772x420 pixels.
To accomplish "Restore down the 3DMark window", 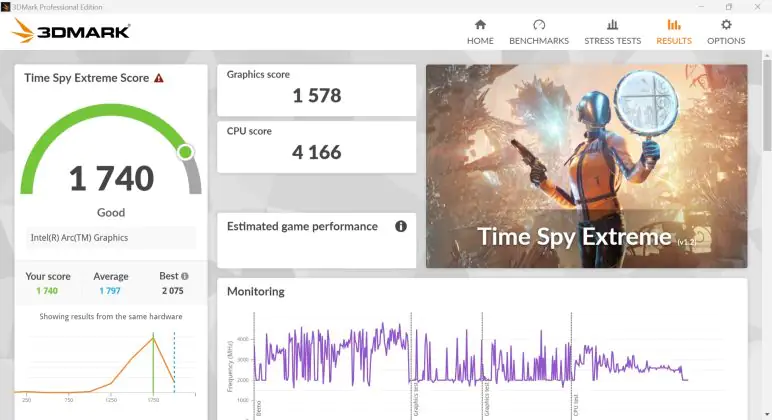I will pos(729,7).
